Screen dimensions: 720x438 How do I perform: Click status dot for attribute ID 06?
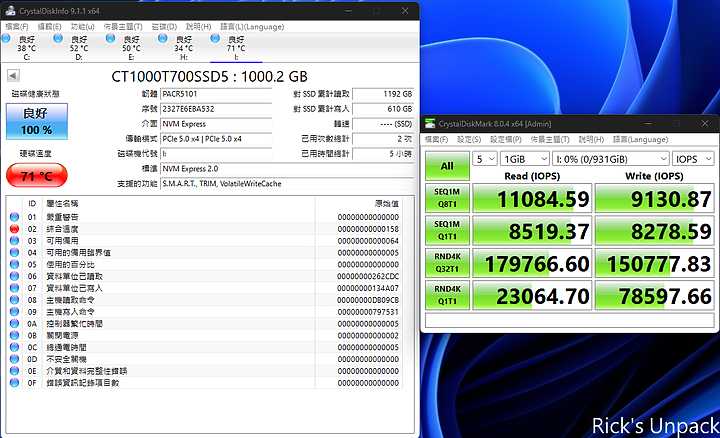pyautogui.click(x=14, y=276)
